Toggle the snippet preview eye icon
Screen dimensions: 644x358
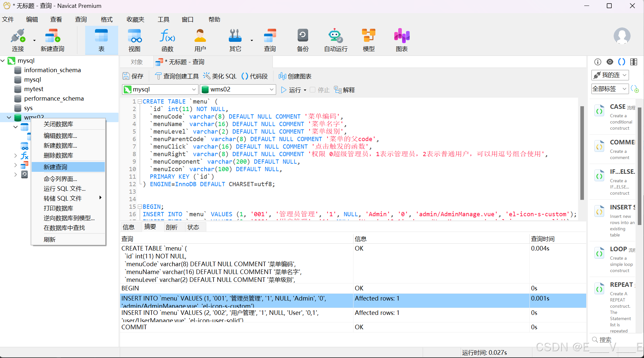610,62
